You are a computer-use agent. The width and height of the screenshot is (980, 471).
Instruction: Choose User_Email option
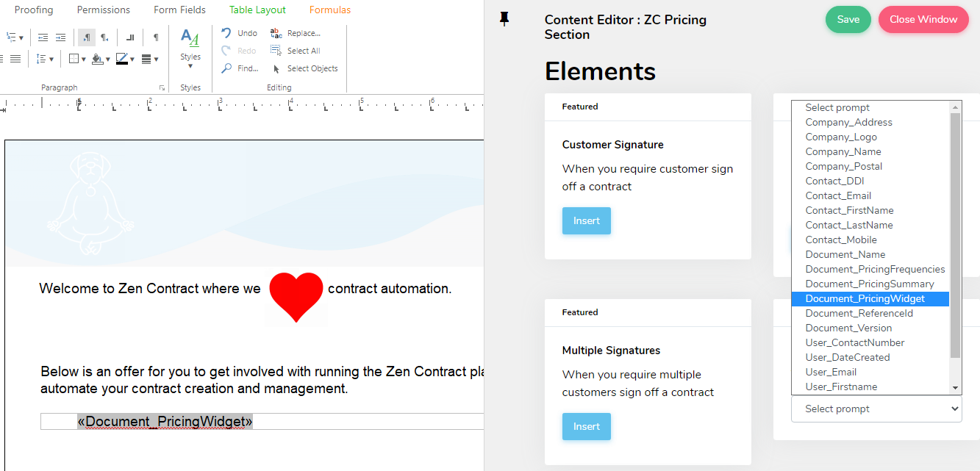point(870,372)
